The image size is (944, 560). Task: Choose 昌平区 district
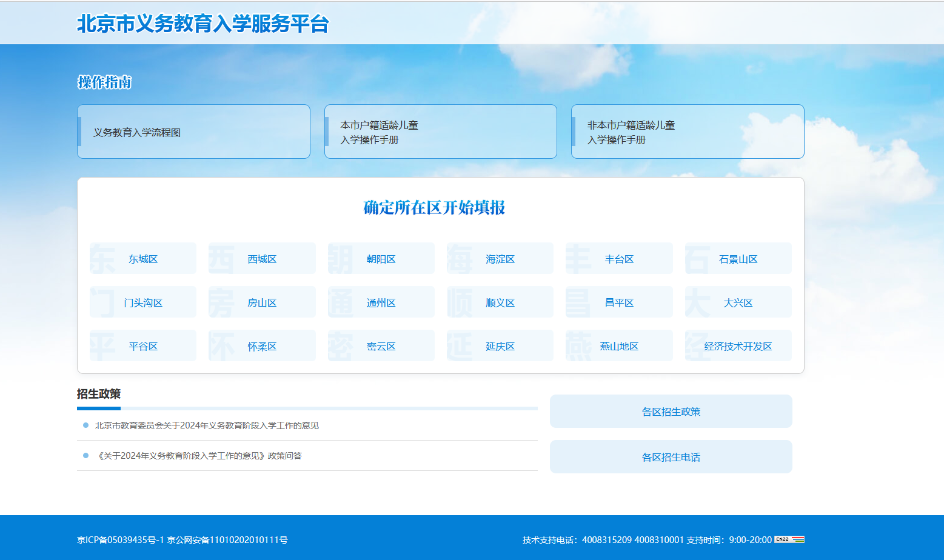[x=619, y=302]
